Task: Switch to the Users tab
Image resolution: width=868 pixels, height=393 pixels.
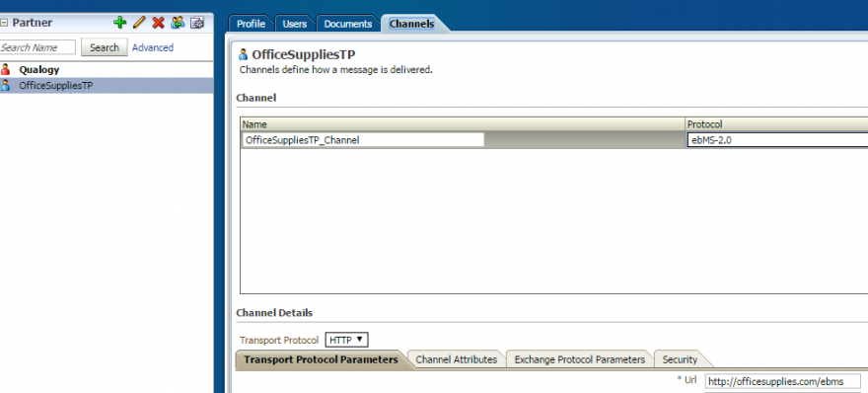Action: [x=295, y=24]
